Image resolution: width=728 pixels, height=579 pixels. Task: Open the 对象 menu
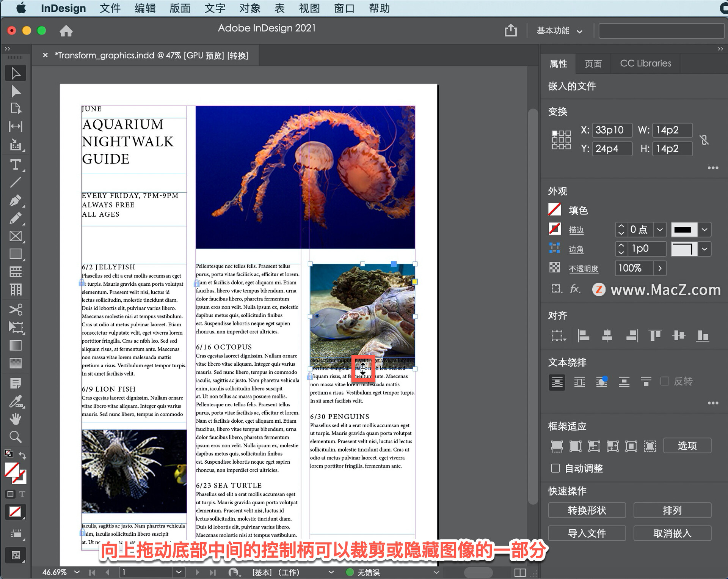tap(249, 8)
